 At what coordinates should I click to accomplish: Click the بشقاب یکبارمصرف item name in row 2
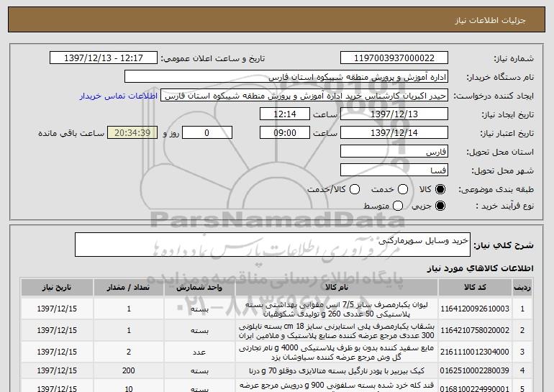[x=337, y=331]
